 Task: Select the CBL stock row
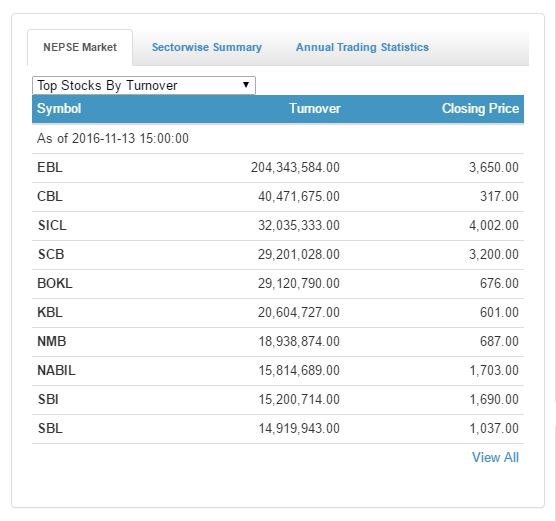click(x=278, y=197)
